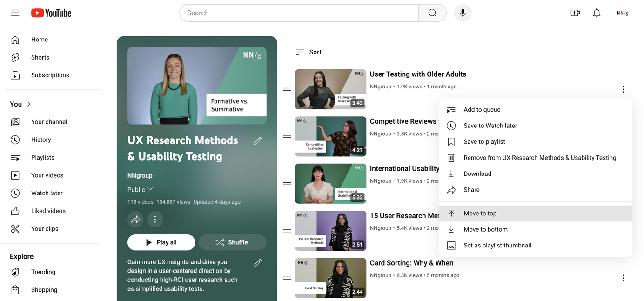Open playlist more options below video count
Image resolution: width=644 pixels, height=301 pixels.
(x=155, y=219)
